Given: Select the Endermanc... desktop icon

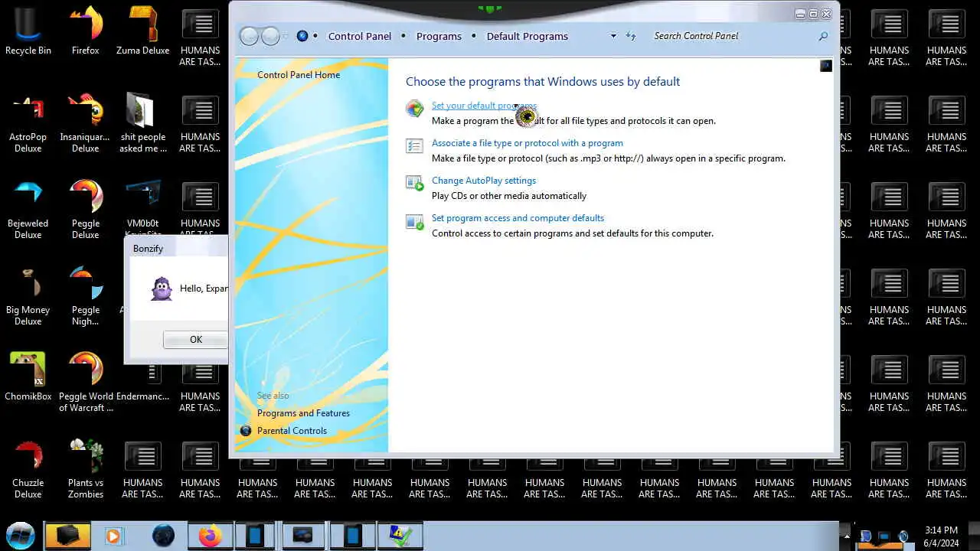Looking at the screenshot, I should point(143,383).
